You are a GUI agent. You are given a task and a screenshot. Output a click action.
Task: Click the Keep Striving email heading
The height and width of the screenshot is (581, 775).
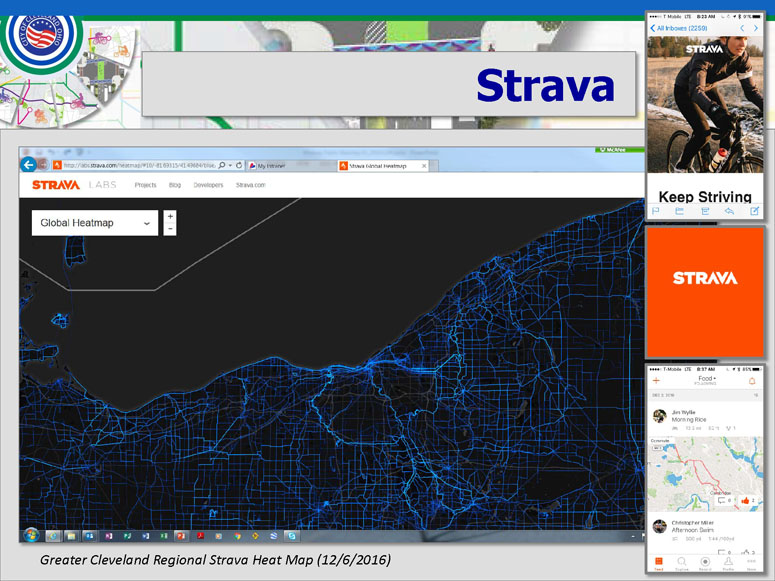705,196
